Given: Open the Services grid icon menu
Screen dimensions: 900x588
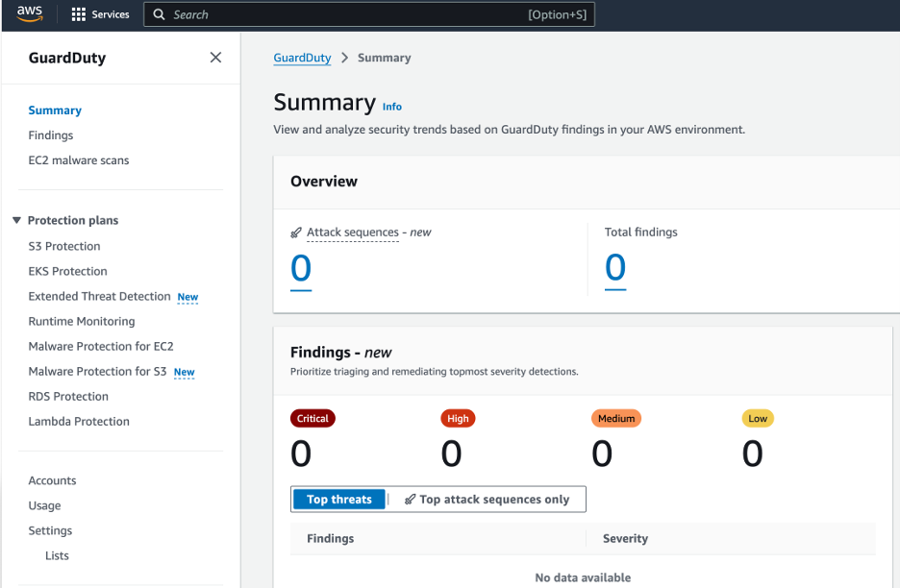Looking at the screenshot, I should (79, 14).
